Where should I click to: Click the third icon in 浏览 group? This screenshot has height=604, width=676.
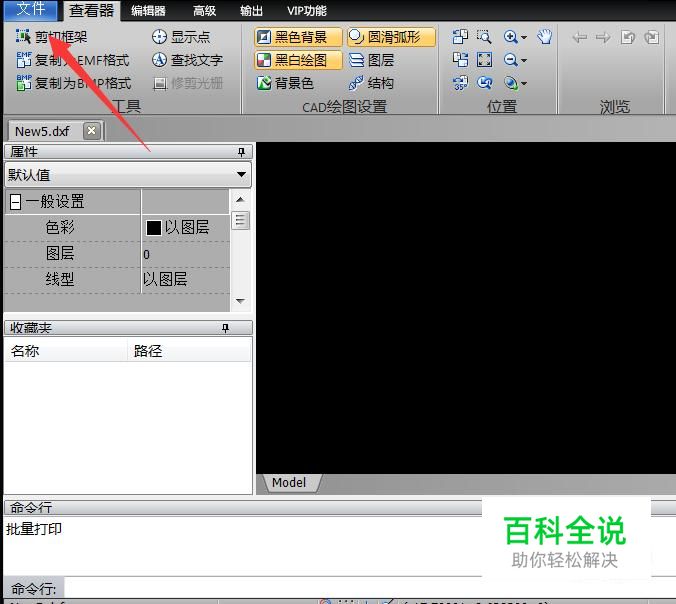[x=628, y=38]
